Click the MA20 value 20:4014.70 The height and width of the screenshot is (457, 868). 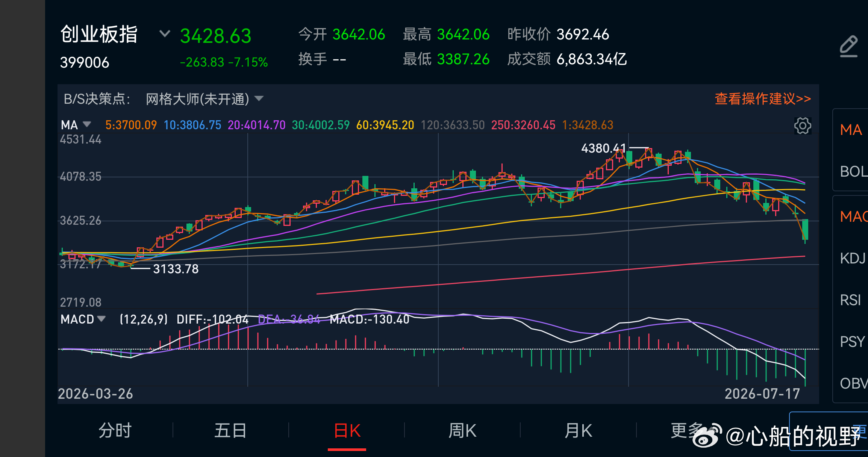tap(257, 125)
